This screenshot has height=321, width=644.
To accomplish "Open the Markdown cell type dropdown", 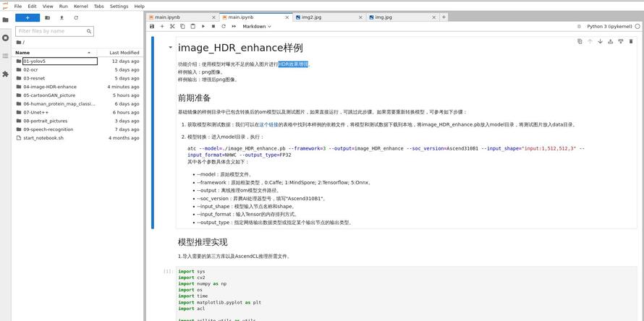I will click(257, 27).
